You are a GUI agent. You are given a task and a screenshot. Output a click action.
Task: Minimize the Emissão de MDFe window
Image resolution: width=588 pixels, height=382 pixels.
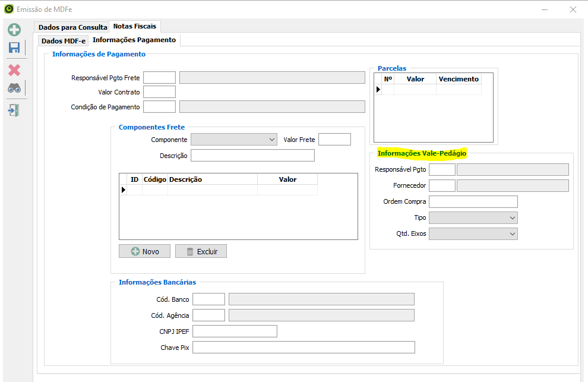[545, 10]
